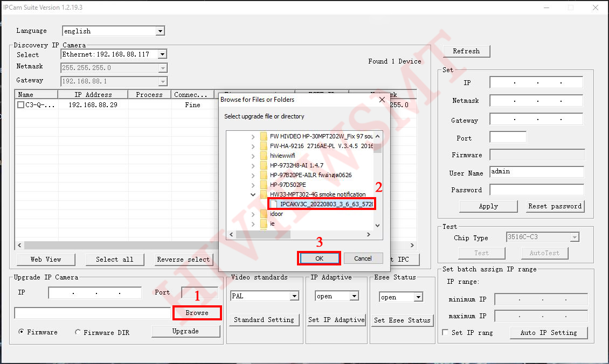Click the User Name input field

(x=536, y=172)
